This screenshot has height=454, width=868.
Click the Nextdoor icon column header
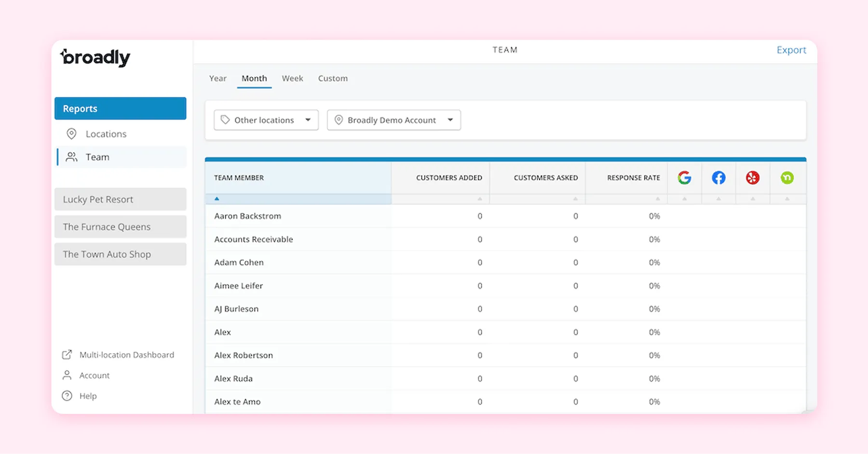point(787,178)
